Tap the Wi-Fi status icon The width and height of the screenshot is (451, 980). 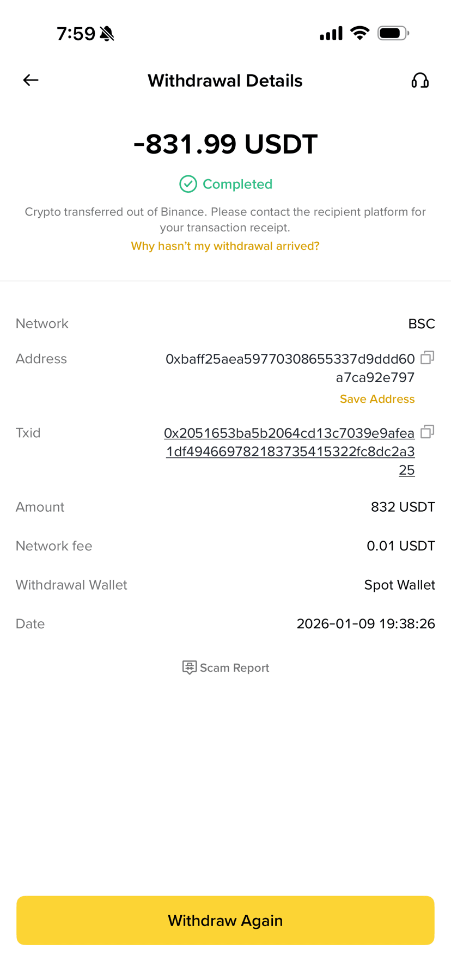(x=359, y=33)
